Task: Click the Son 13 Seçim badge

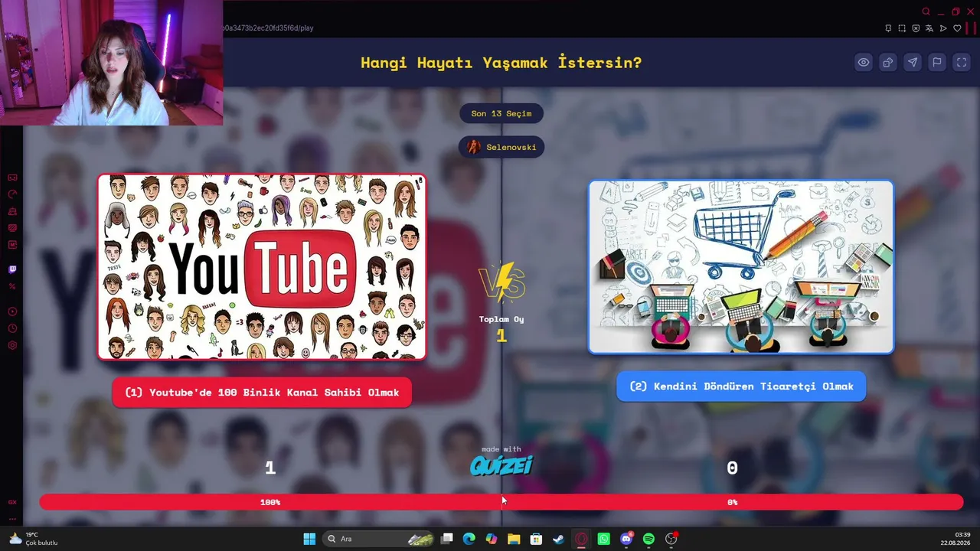Action: click(x=501, y=113)
